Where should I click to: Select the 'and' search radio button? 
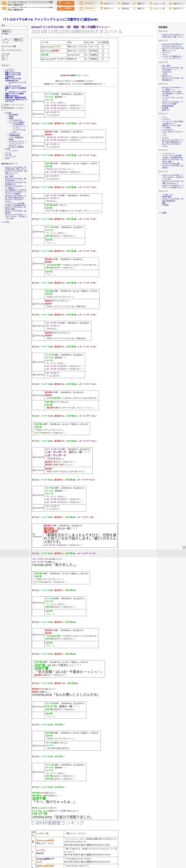click(6, 39)
